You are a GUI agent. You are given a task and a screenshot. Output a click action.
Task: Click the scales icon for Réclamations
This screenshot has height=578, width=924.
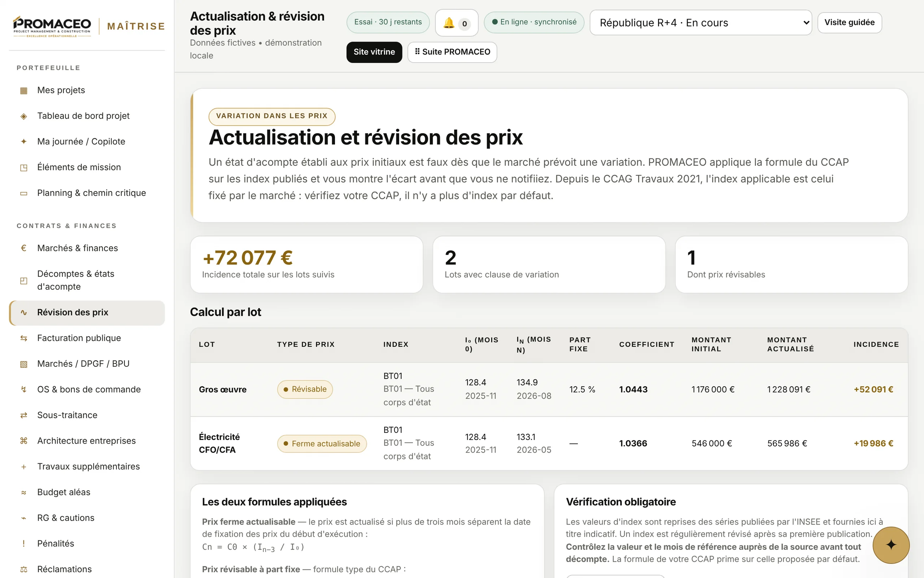pyautogui.click(x=24, y=569)
